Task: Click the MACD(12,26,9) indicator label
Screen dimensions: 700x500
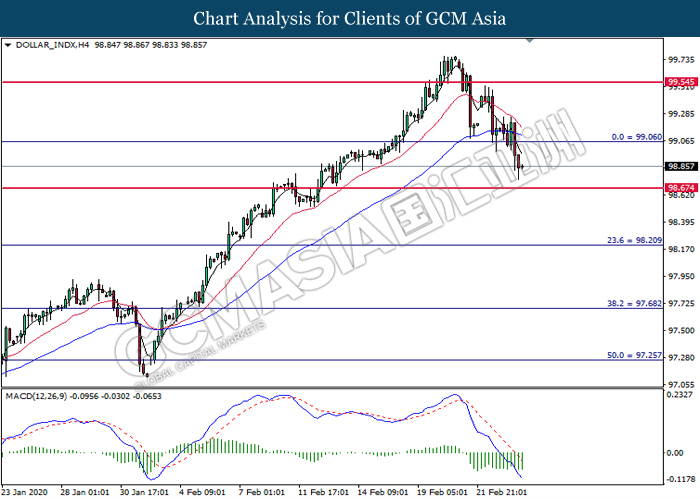Action: 36,396
